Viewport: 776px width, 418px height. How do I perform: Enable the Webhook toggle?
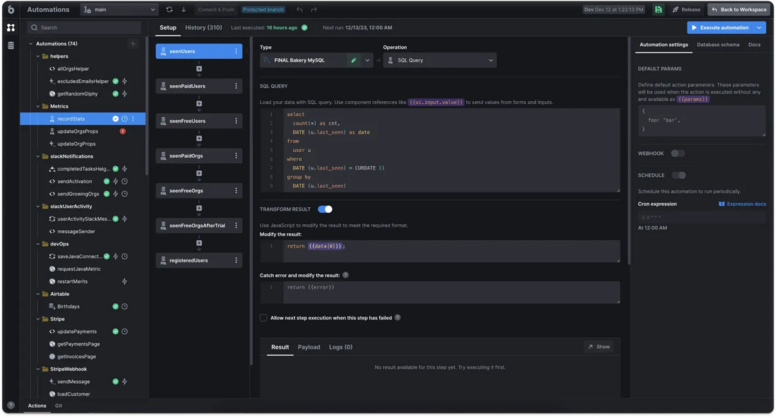tap(677, 153)
